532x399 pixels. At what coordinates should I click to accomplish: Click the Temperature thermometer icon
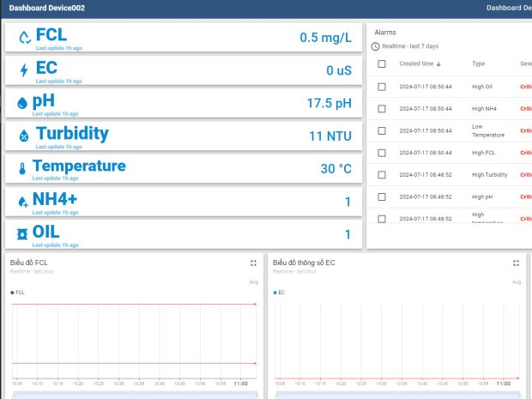[22, 168]
